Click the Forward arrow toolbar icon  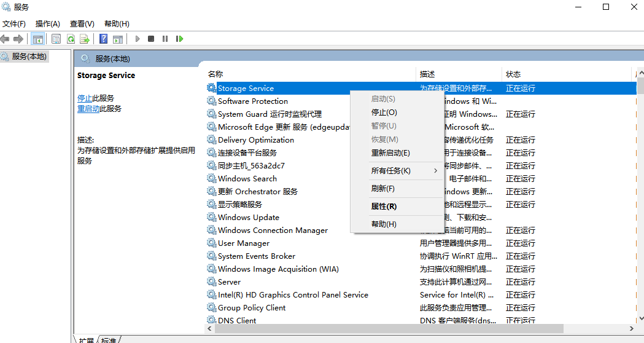18,39
